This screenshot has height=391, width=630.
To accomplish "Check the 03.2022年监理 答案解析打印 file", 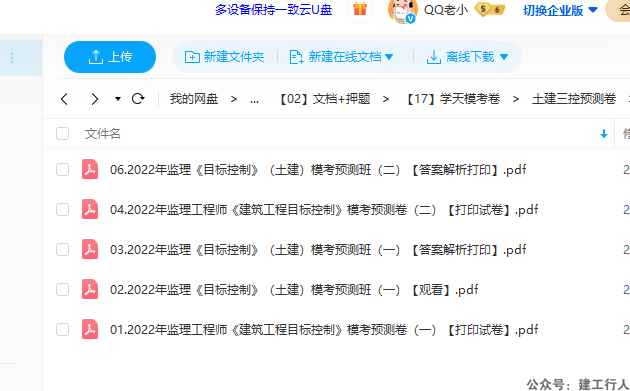I will coord(62,250).
